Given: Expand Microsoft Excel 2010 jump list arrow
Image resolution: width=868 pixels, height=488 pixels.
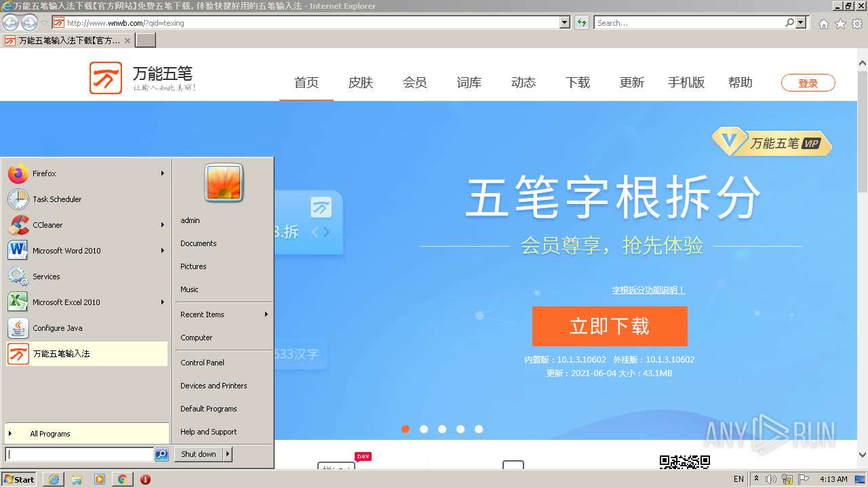Looking at the screenshot, I should (163, 302).
